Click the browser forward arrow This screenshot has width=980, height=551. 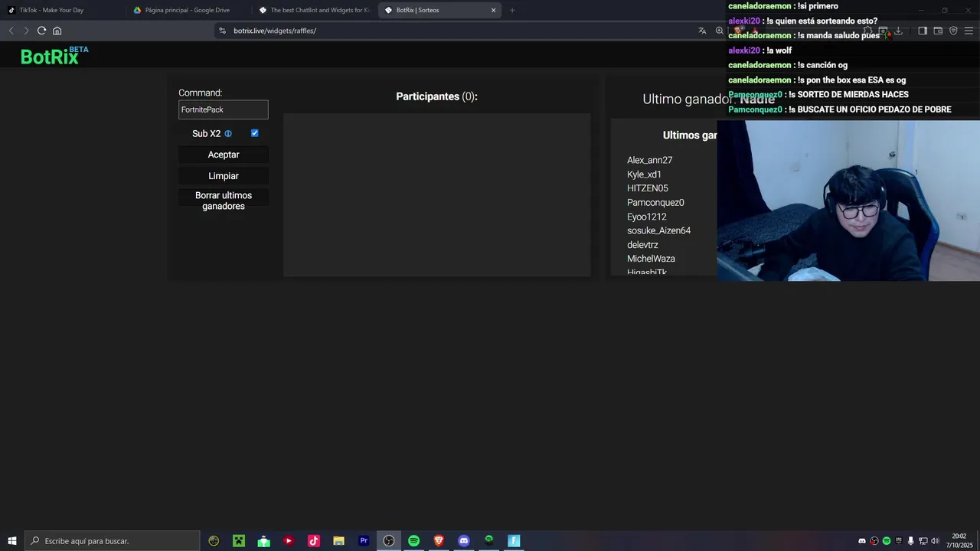[x=26, y=31]
